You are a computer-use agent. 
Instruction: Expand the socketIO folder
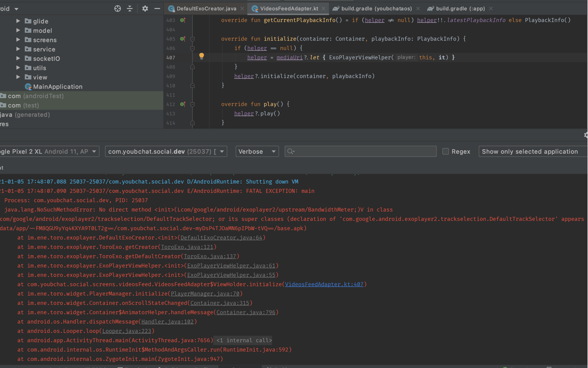coord(18,58)
